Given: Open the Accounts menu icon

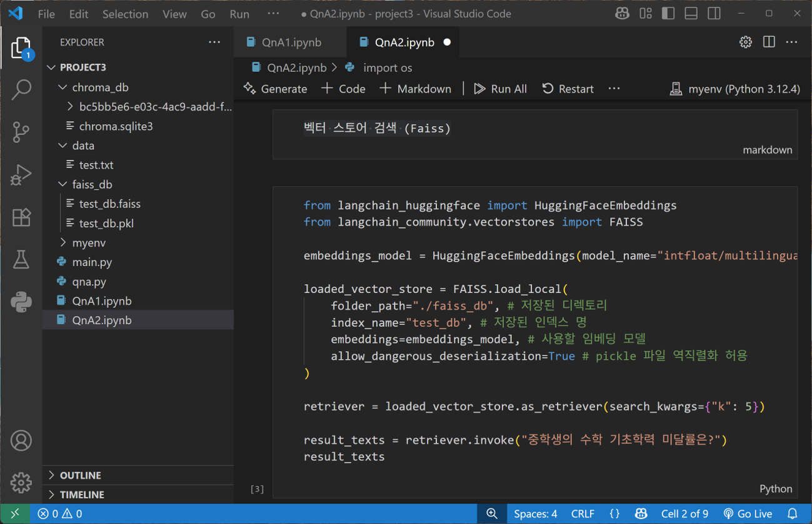Looking at the screenshot, I should [21, 440].
